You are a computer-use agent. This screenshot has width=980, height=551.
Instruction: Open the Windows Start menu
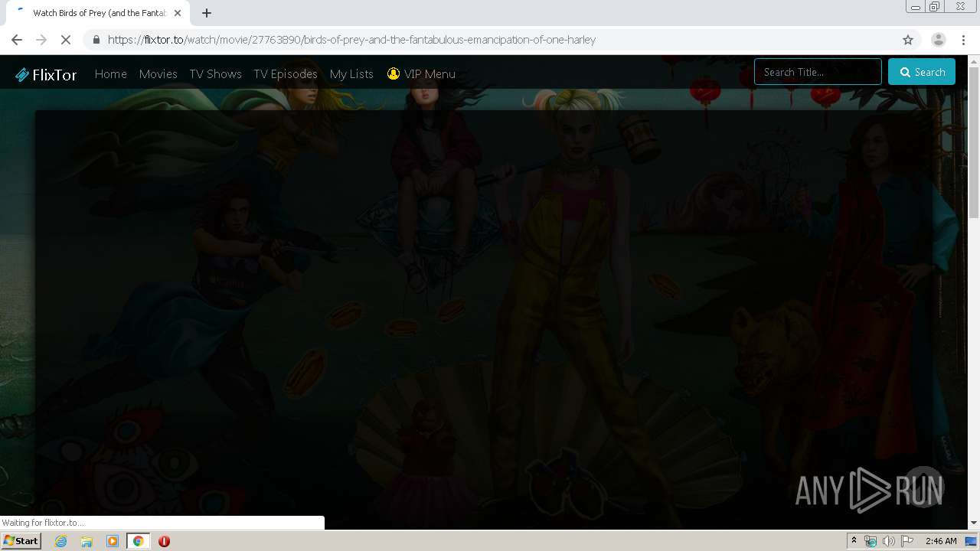[21, 541]
